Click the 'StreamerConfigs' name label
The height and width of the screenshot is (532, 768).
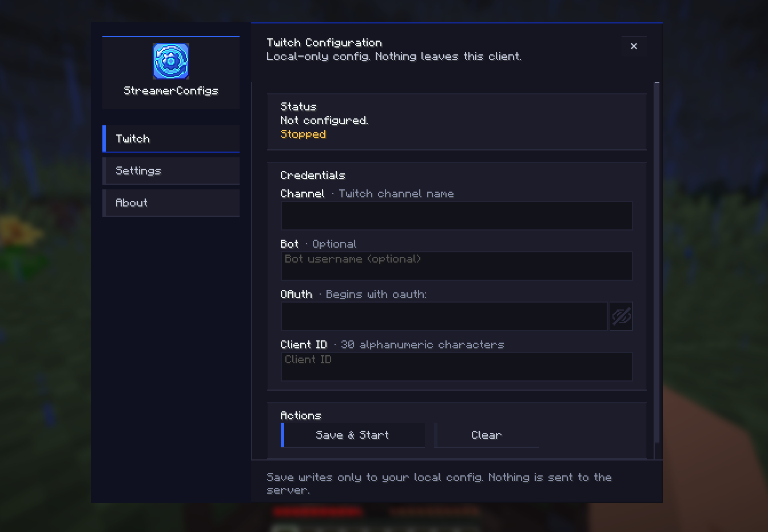click(171, 91)
